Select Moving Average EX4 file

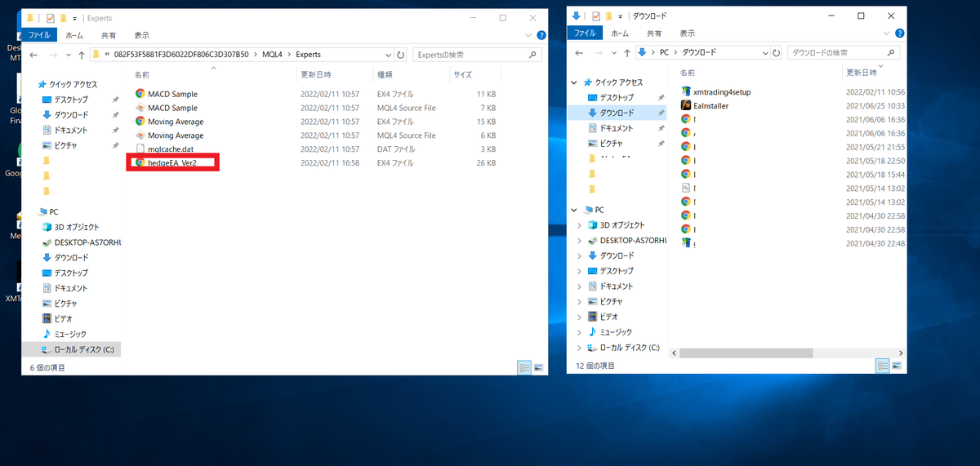(x=176, y=122)
